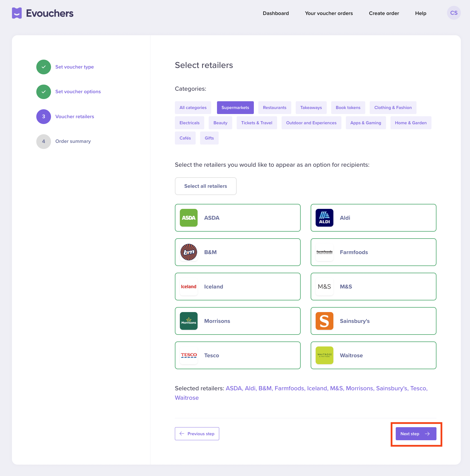Toggle the Morrisons retailer card
The image size is (470, 476).
point(238,321)
